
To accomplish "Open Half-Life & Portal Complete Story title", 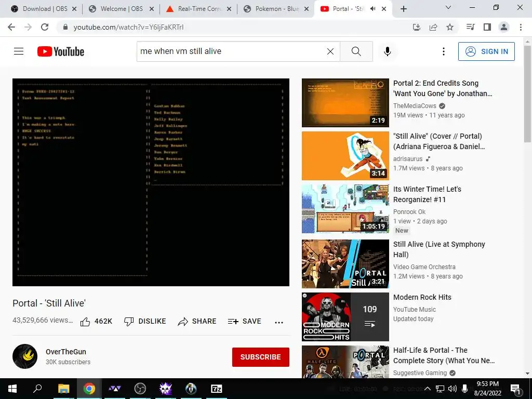I will coord(444,355).
